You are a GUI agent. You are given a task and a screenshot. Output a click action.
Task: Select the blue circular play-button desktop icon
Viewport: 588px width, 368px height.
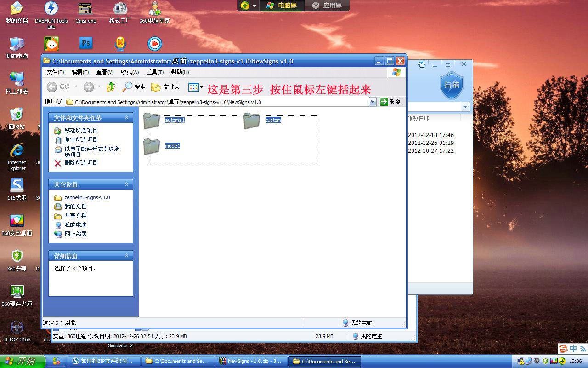click(x=154, y=44)
